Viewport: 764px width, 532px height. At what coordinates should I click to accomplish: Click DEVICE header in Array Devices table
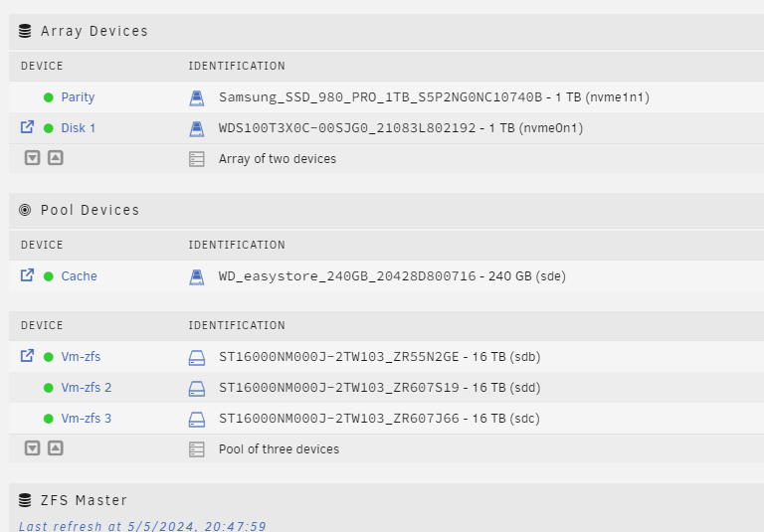point(42,67)
